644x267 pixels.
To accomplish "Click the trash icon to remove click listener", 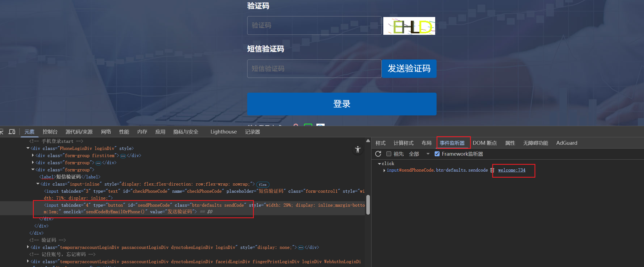I will pyautogui.click(x=492, y=170).
